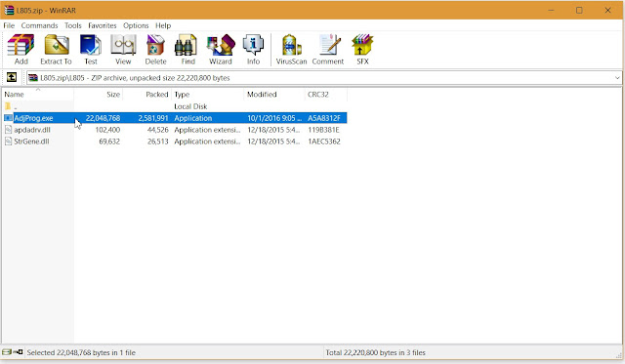Sort by the Size column header
The height and width of the screenshot is (364, 625).
tap(99, 95)
